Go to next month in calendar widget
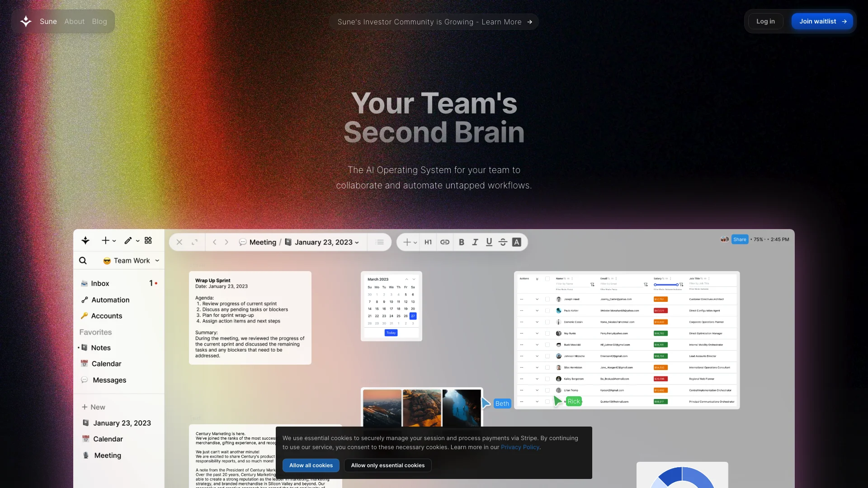 tap(414, 279)
